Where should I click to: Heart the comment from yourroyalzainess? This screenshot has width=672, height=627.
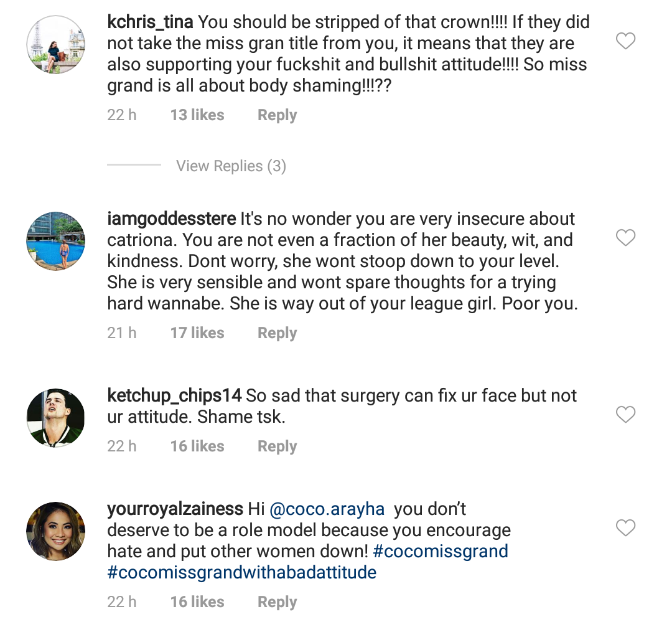tap(625, 529)
